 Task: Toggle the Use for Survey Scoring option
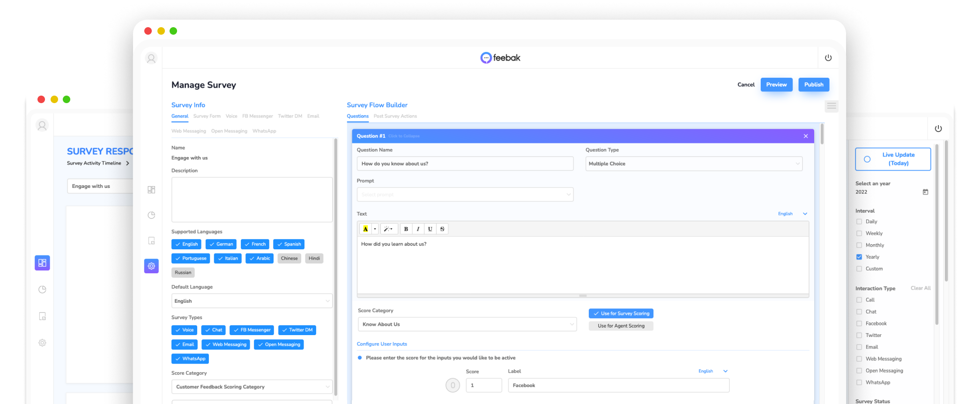(x=621, y=314)
